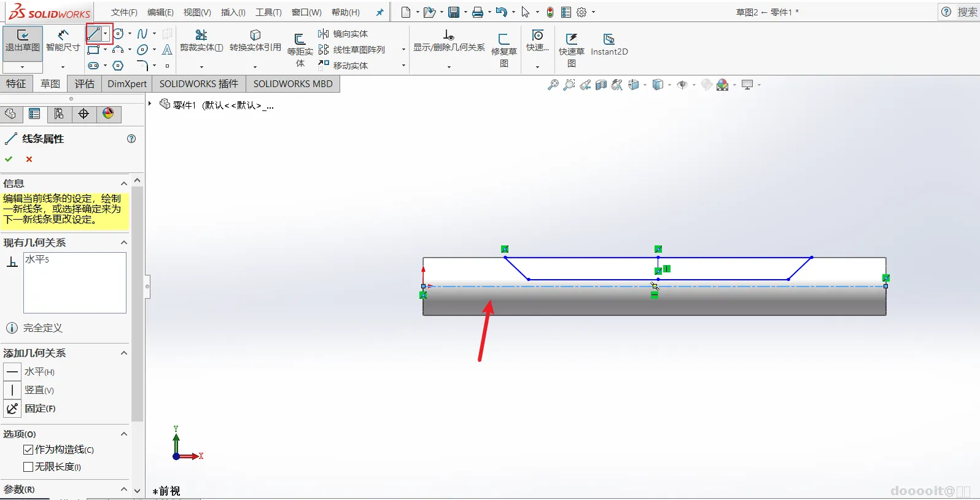
Task: Select the Arc sketch tool
Action: [119, 50]
